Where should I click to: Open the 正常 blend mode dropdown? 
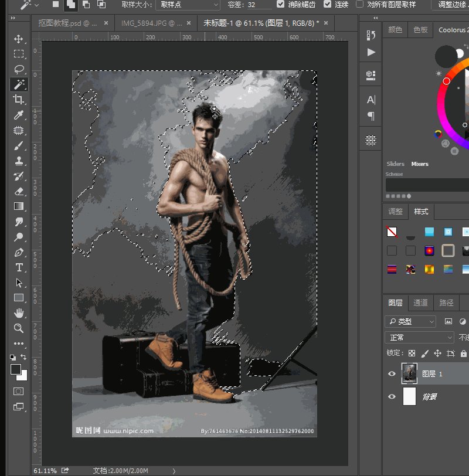click(419, 338)
